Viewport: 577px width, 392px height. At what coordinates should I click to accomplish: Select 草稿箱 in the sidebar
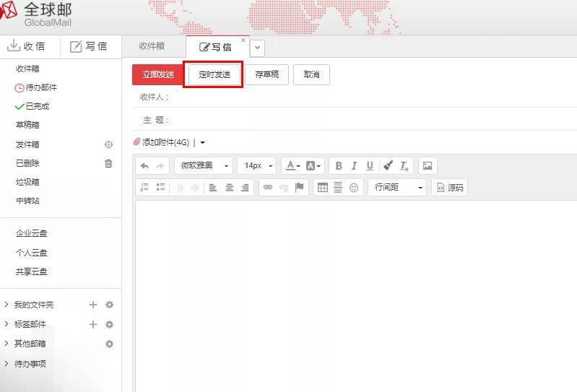(x=27, y=125)
